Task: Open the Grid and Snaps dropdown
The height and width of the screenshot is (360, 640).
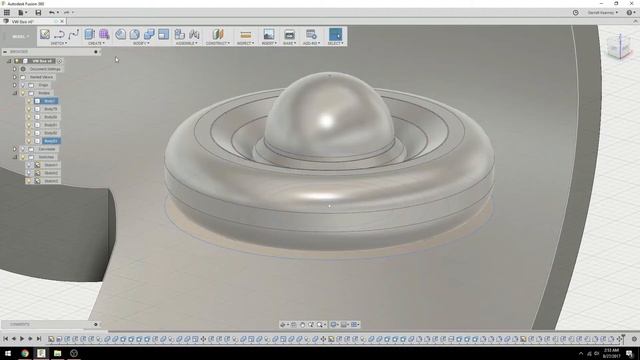Action: click(345, 324)
